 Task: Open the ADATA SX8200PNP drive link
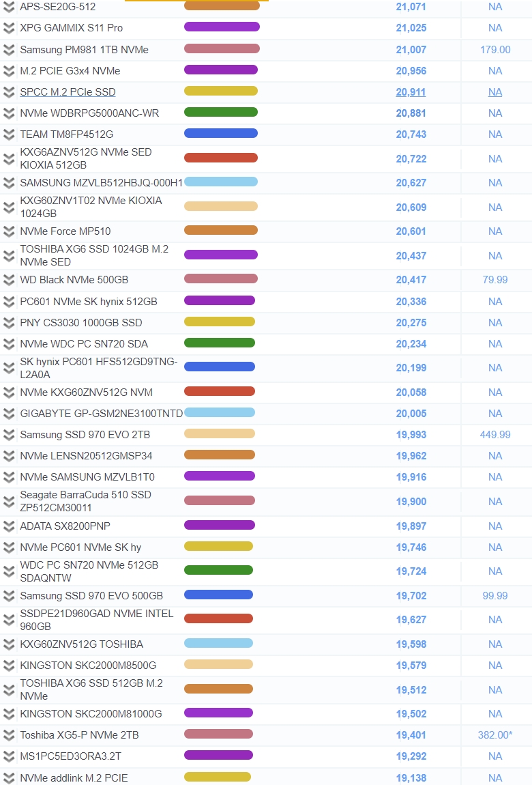pos(65,526)
